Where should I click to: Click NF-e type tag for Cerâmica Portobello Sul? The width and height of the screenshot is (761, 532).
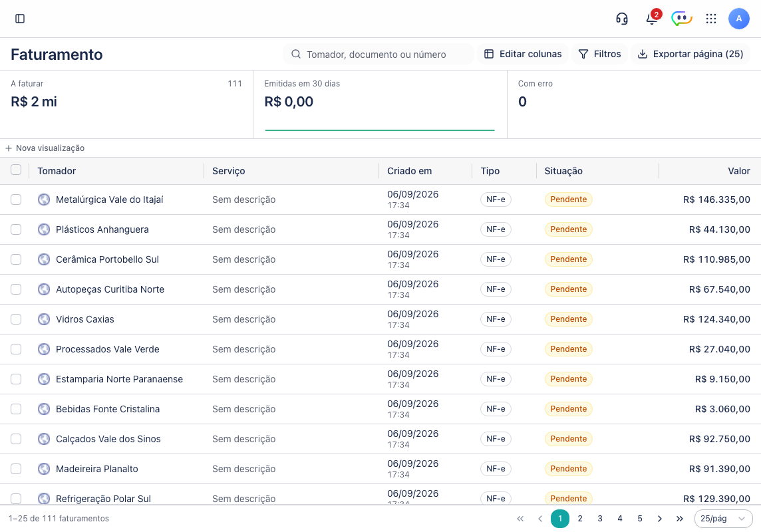[x=496, y=259]
